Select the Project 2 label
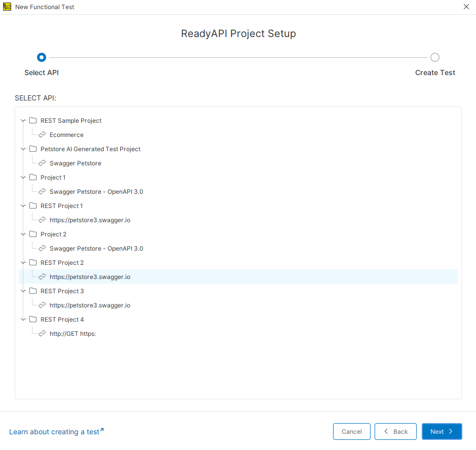Viewport: 476px width, 450px height. click(53, 234)
